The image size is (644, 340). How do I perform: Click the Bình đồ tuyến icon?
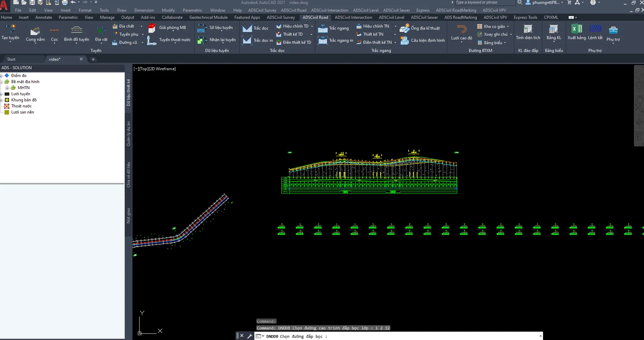(x=76, y=30)
